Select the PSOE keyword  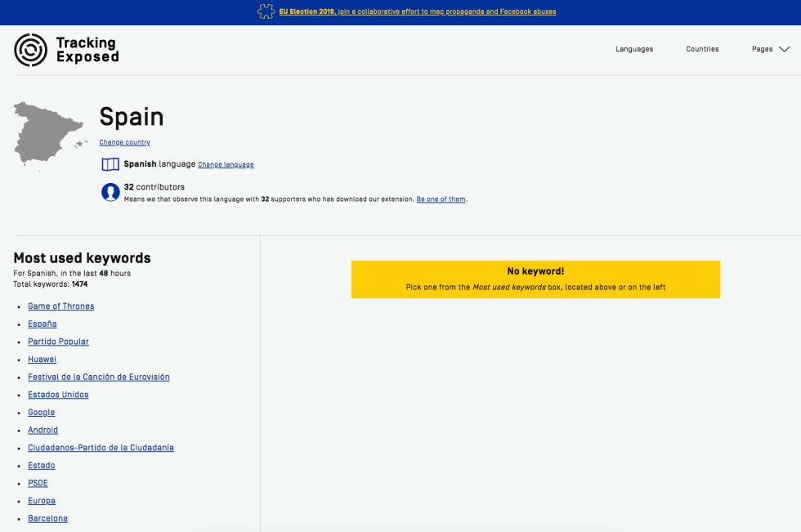(x=38, y=483)
